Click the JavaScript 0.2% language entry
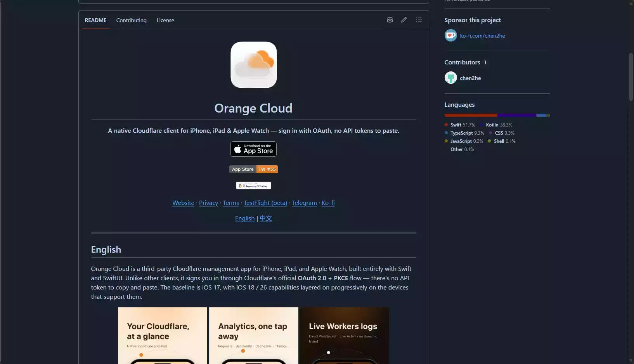 464,141
